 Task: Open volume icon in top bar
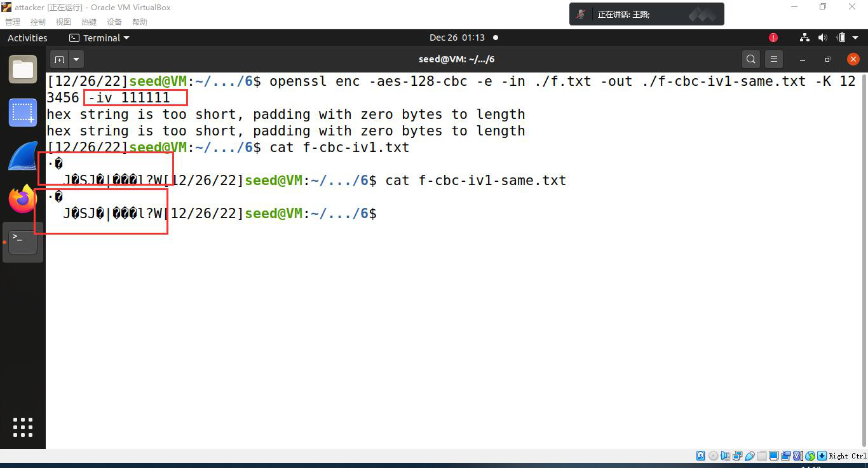click(x=822, y=38)
